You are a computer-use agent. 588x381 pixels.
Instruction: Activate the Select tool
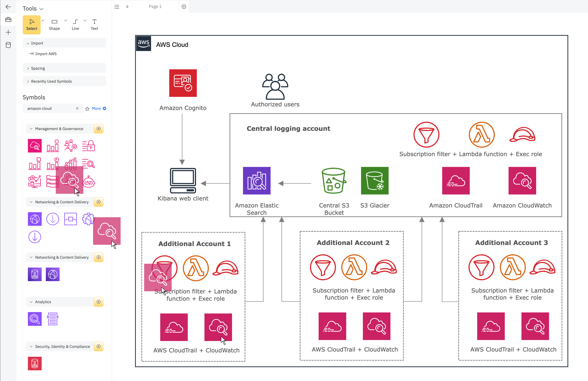click(31, 24)
